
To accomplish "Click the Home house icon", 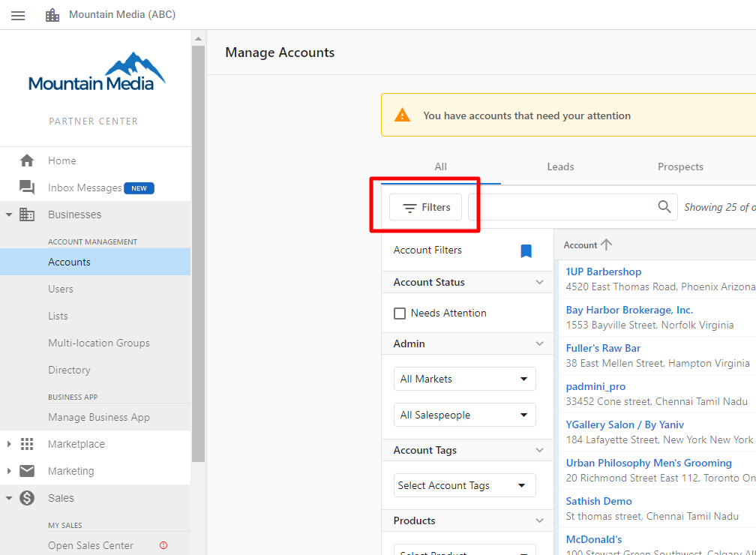I will 27,160.
